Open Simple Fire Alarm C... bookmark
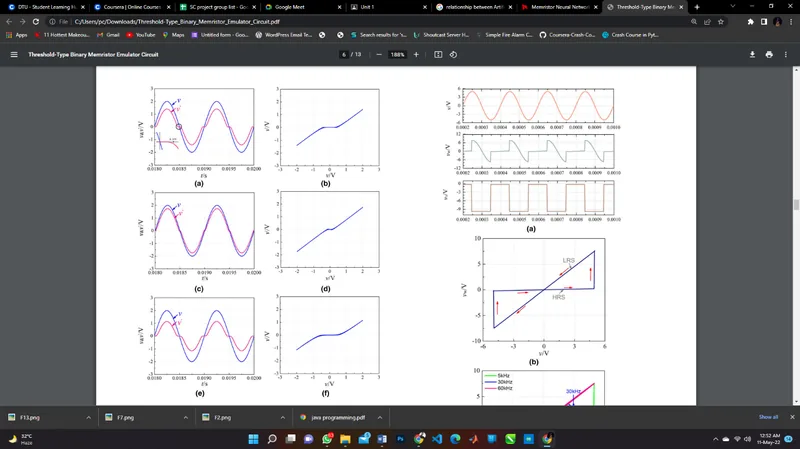 (504, 35)
